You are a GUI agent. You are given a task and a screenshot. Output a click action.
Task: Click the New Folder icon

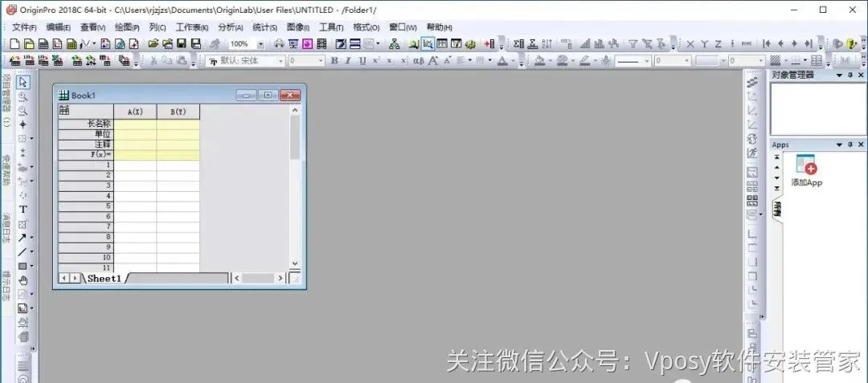tap(29, 43)
